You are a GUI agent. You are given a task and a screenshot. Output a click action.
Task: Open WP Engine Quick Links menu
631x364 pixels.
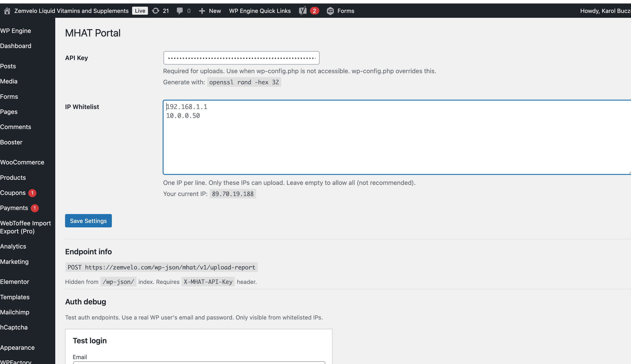click(260, 11)
